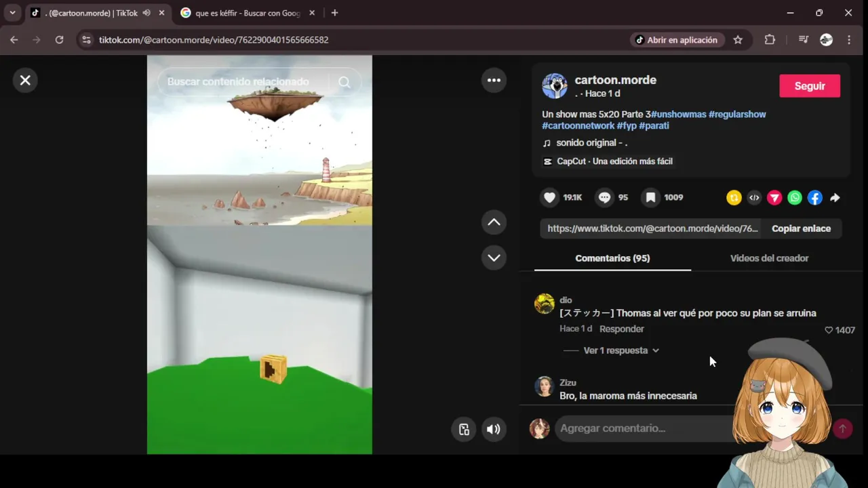Share the video on WhatsApp
Screen dimensions: 868x488
(x=795, y=197)
